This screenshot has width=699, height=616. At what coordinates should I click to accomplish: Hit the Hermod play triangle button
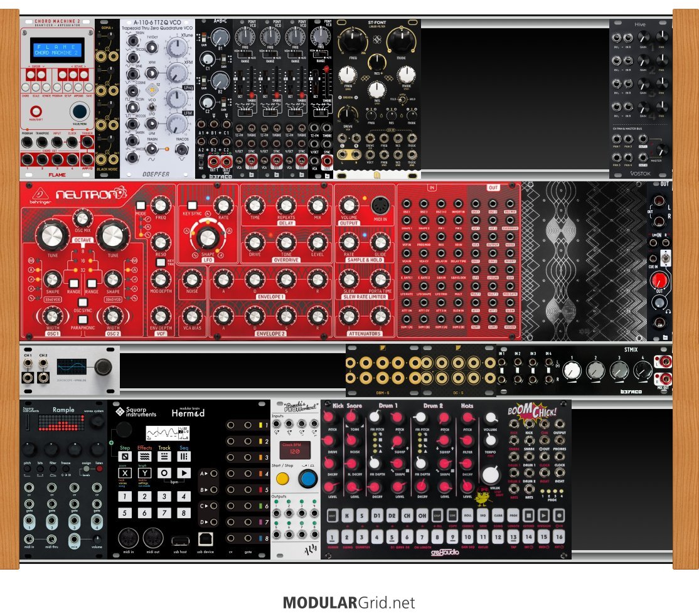pos(184,473)
